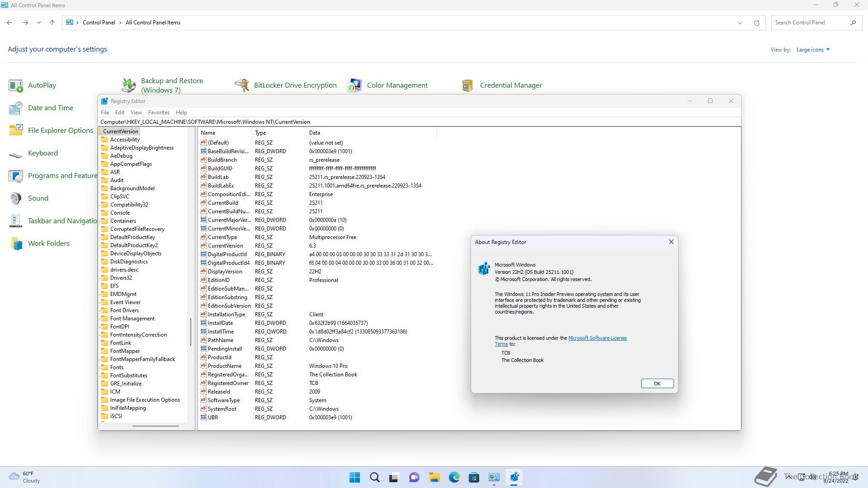
Task: Switch to Control Panel taskbar icon
Action: pyautogui.click(x=494, y=477)
